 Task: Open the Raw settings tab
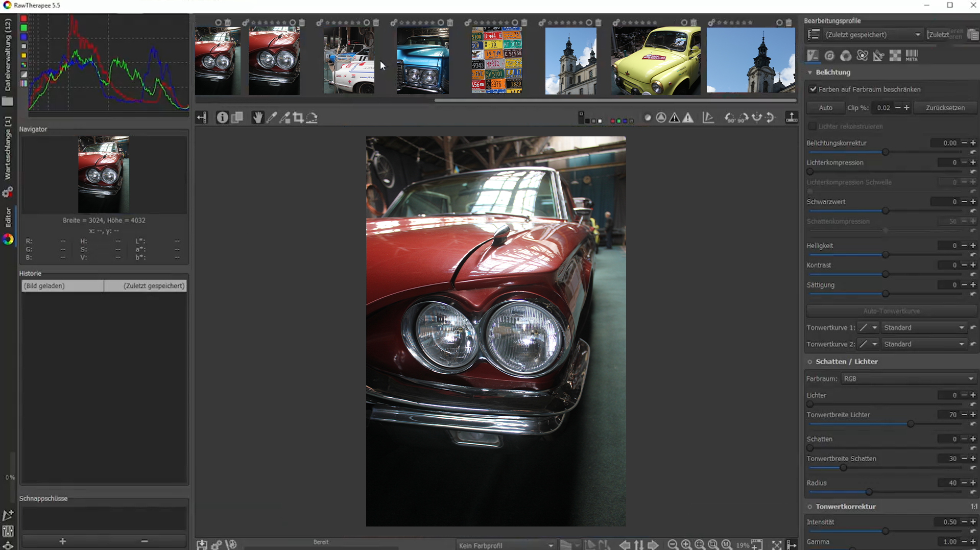(x=895, y=55)
